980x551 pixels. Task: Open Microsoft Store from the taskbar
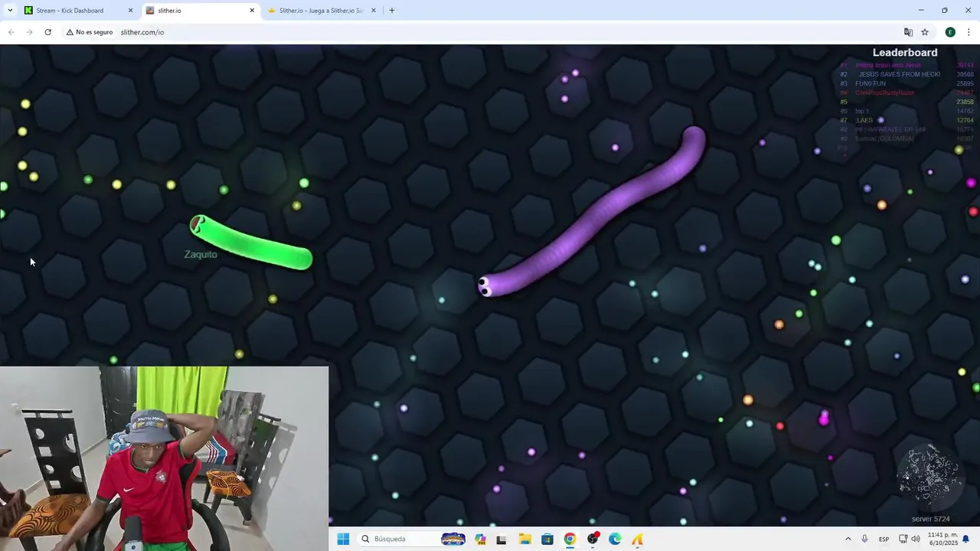pyautogui.click(x=547, y=539)
